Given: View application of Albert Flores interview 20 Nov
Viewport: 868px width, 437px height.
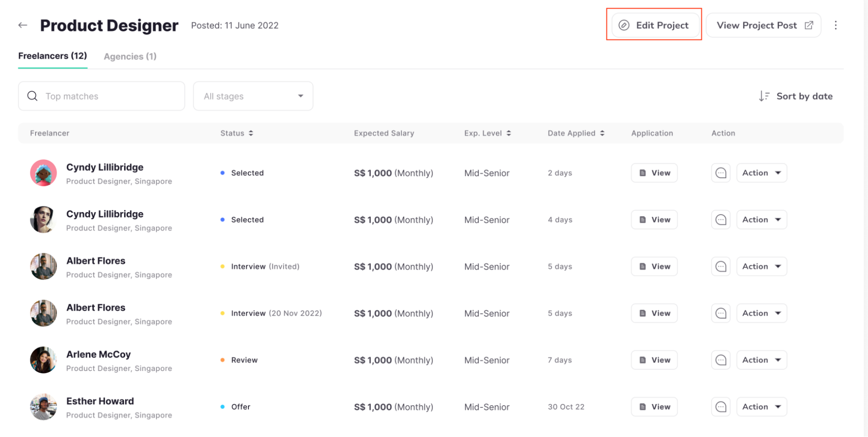Looking at the screenshot, I should click(x=654, y=313).
